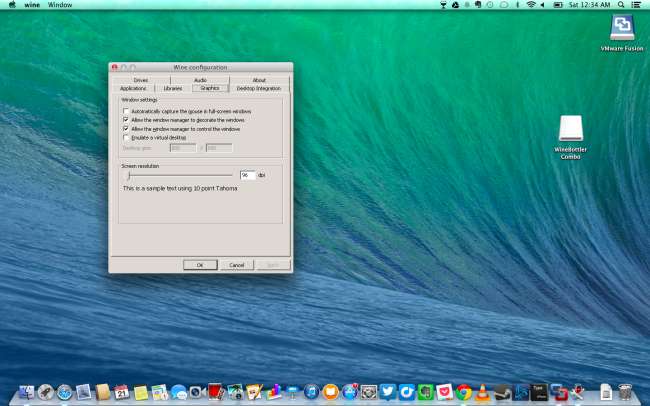The image size is (650, 406).
Task: Open the Trash in the dock
Action: 624,392
